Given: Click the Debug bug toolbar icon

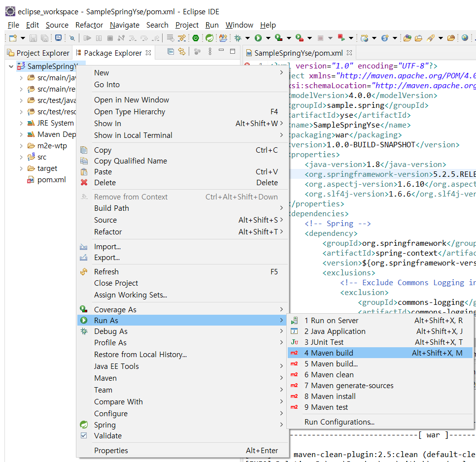Looking at the screenshot, I should [238, 38].
